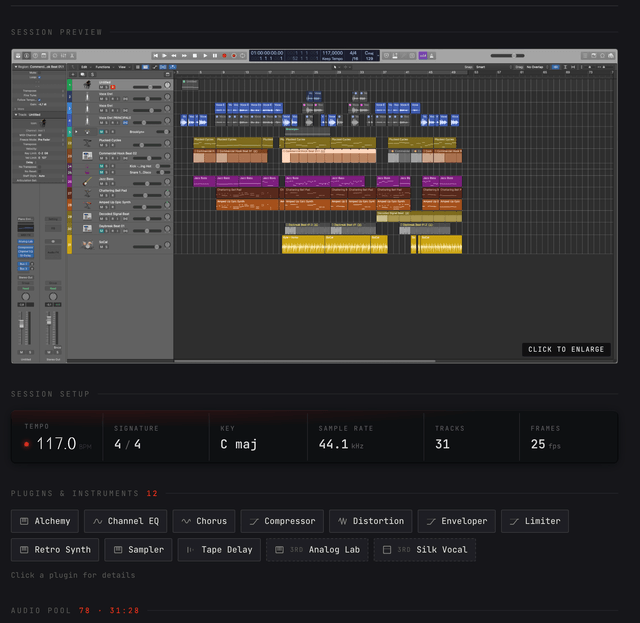This screenshot has height=623, width=640.
Task: Click the PLUGINS & INSTRUMENTS heading
Action: pyautogui.click(x=75, y=494)
